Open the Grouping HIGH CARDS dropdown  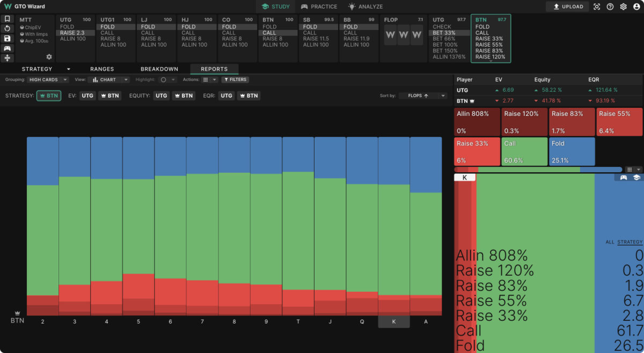click(48, 79)
